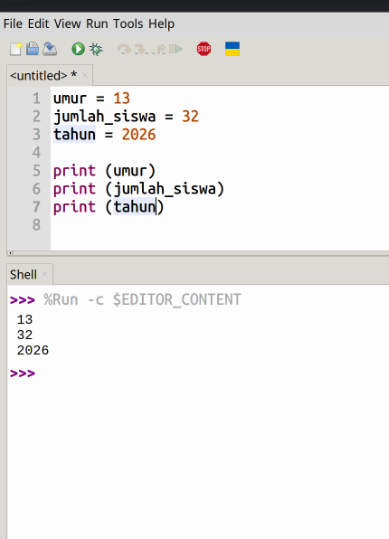Stop the backend with red STOP icon

click(x=204, y=49)
